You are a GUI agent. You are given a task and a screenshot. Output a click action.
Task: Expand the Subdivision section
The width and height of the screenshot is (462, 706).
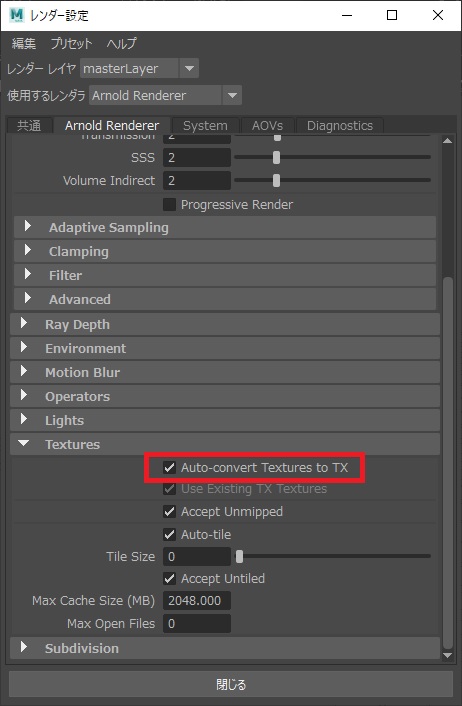(225, 648)
